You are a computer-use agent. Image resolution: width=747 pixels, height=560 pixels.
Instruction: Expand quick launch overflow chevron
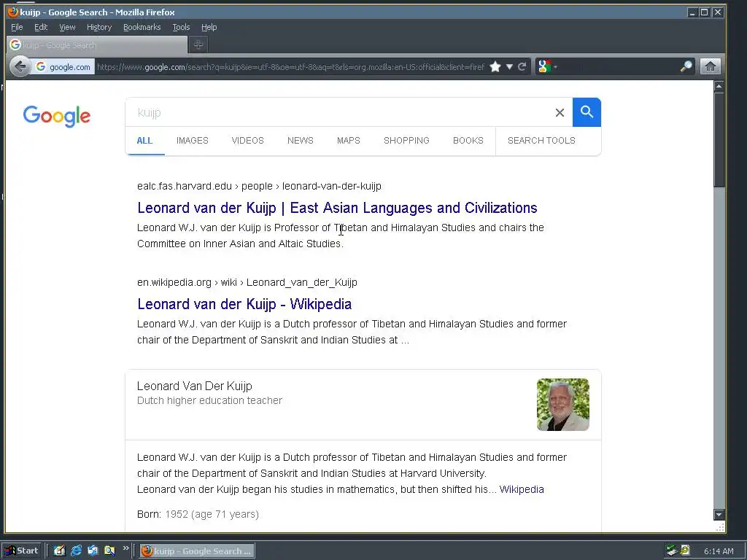pyautogui.click(x=125, y=548)
